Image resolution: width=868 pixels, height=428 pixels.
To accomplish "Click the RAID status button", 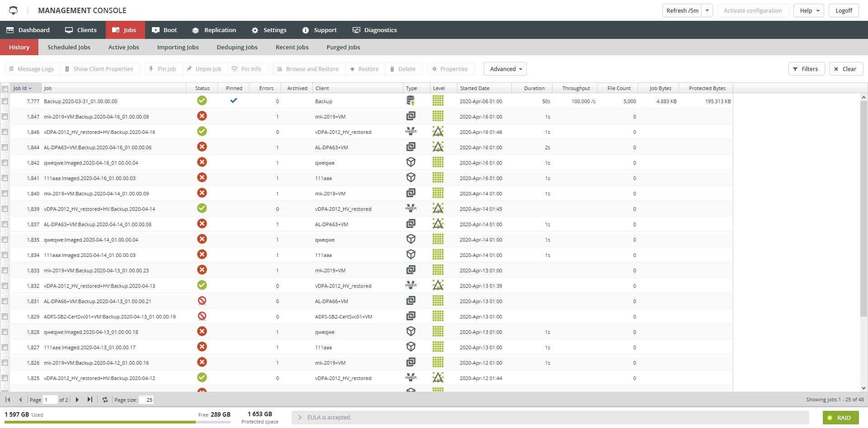I will coord(840,418).
